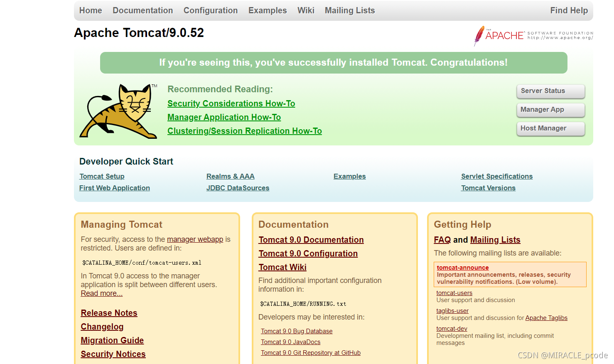The width and height of the screenshot is (614, 364).
Task: Click $CATALINA_HOME/conf/tomcat-users.xml path text
Action: [x=142, y=263]
